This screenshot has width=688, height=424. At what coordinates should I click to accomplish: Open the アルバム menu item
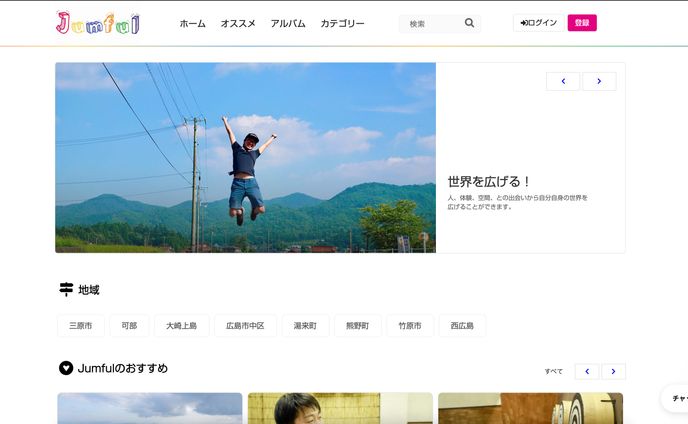[288, 23]
